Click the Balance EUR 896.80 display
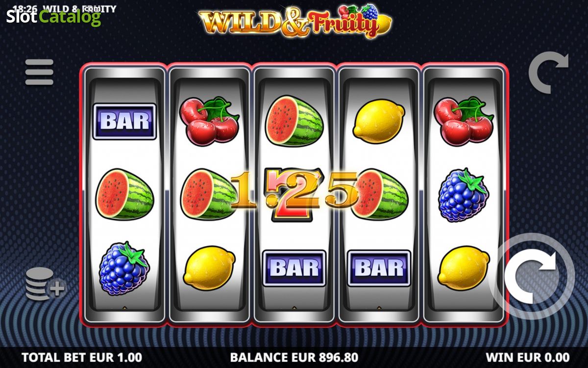This screenshot has width=588, height=368. [294, 357]
